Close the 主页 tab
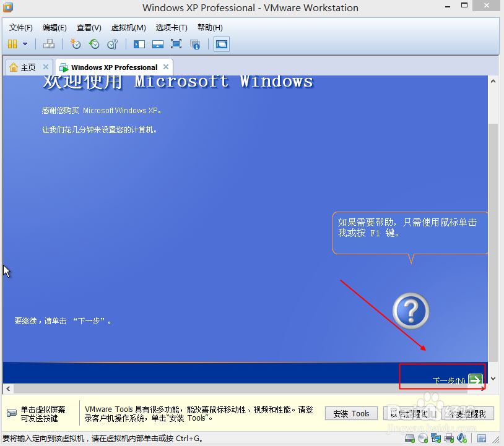This screenshot has height=446, width=504. (x=46, y=67)
